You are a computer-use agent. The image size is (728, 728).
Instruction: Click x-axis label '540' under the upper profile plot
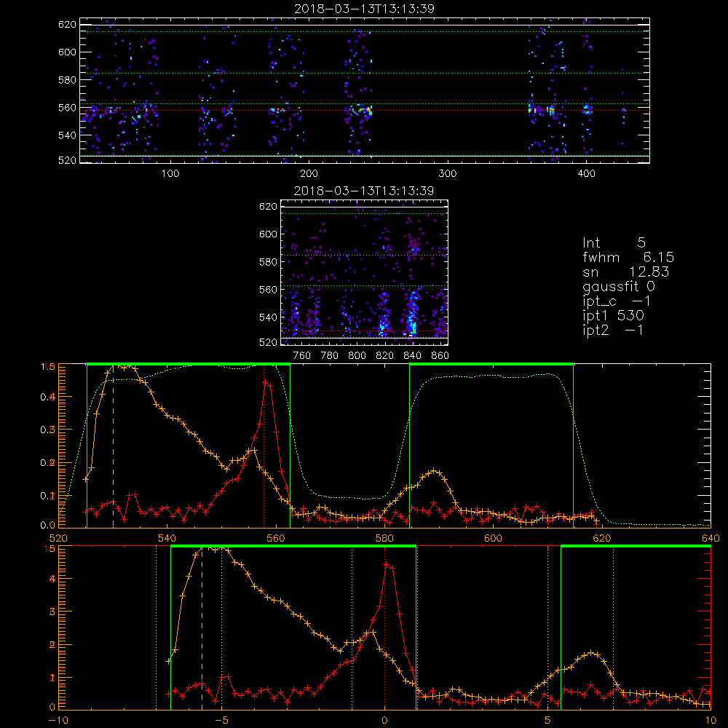(167, 538)
